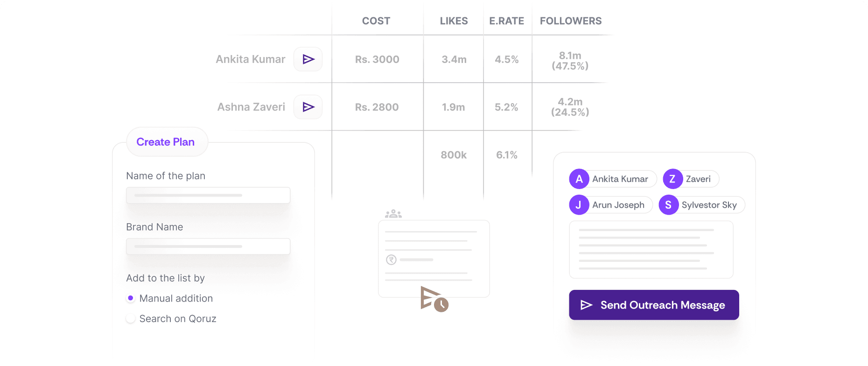Viewport: 868px width, 366px height.
Task: Click the FOLLOWERS column header
Action: pos(571,21)
